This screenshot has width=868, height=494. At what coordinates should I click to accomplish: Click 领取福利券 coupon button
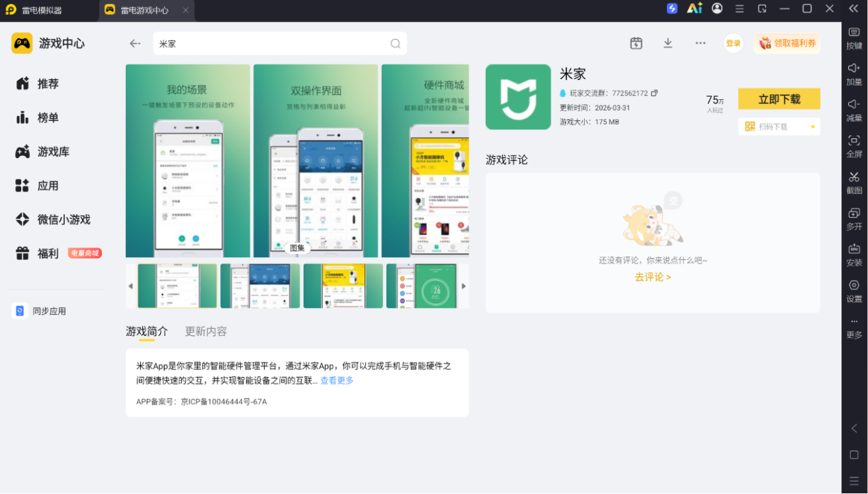pyautogui.click(x=787, y=43)
